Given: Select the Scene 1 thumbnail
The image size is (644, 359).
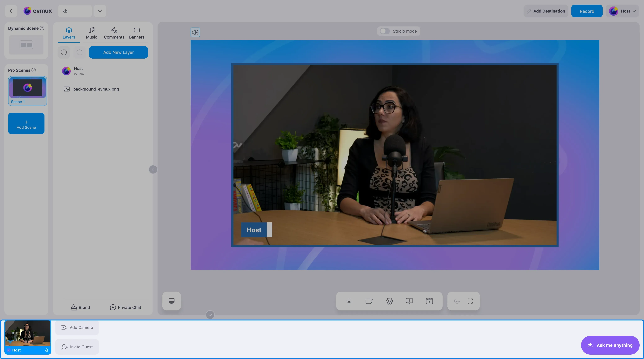Looking at the screenshot, I should tap(28, 91).
